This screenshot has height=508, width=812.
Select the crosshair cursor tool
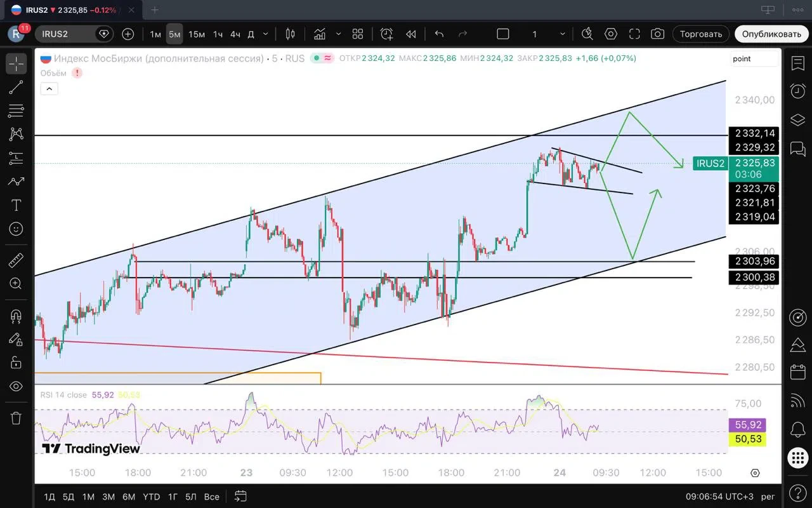[x=16, y=63]
